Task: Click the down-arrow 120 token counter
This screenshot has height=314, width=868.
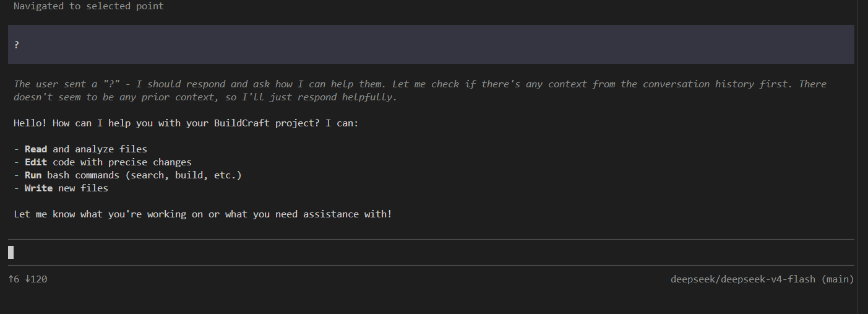Action: (x=36, y=279)
